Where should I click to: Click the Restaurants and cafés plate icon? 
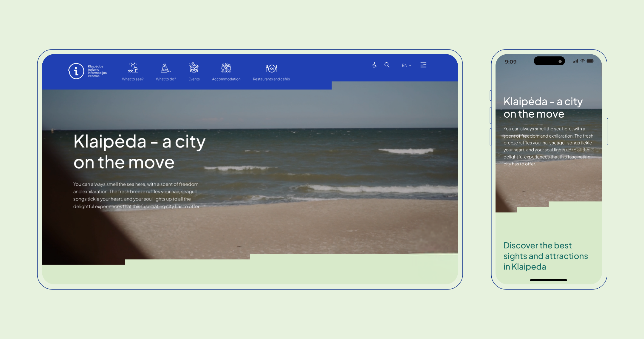[271, 69]
